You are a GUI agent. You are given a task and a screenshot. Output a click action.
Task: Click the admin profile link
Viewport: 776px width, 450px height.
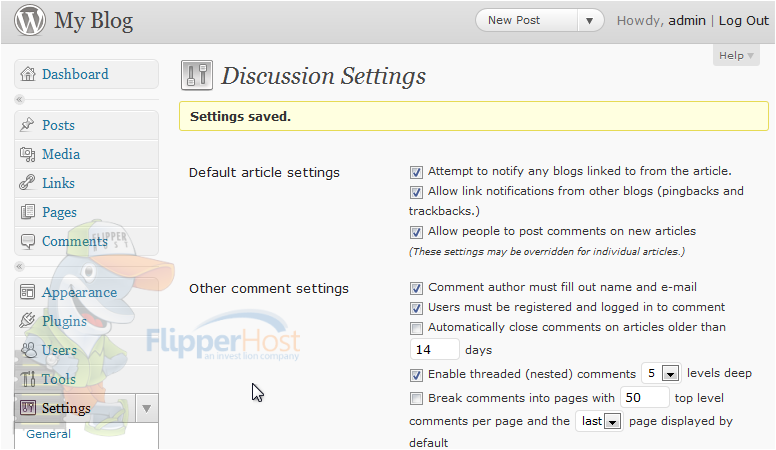coord(687,21)
